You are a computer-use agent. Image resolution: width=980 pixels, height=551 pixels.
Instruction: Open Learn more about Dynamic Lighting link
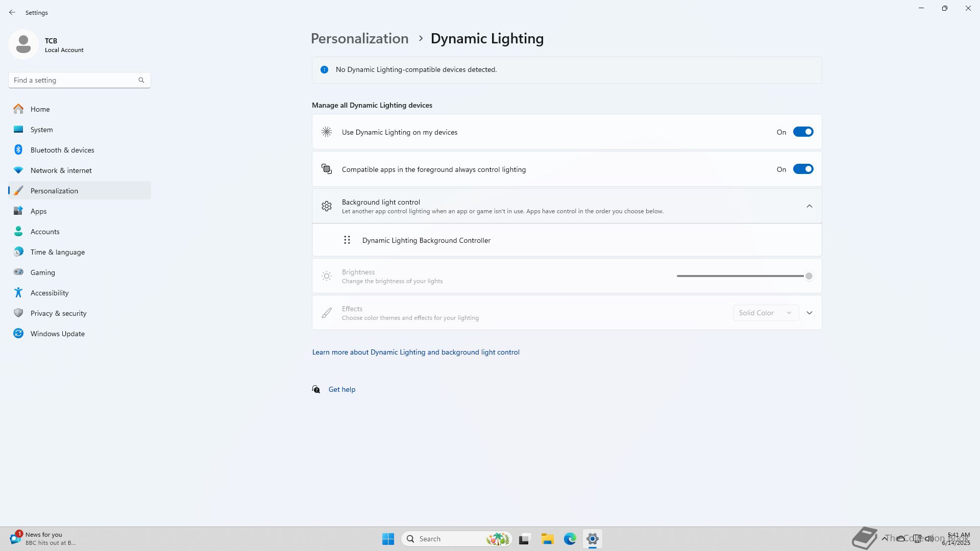[415, 352]
